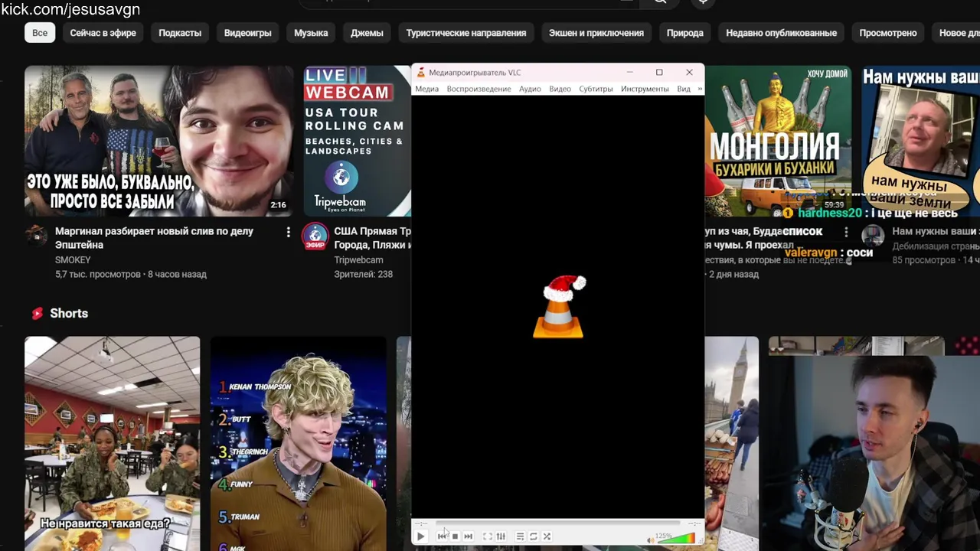Click the VLC cone icon in title bar
Image resolution: width=980 pixels, height=551 pixels.
pos(420,73)
